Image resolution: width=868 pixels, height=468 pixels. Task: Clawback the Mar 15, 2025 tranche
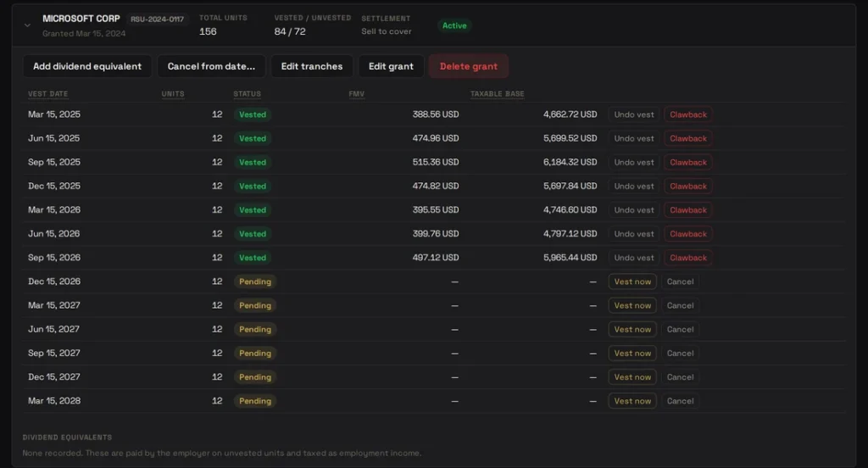point(688,114)
